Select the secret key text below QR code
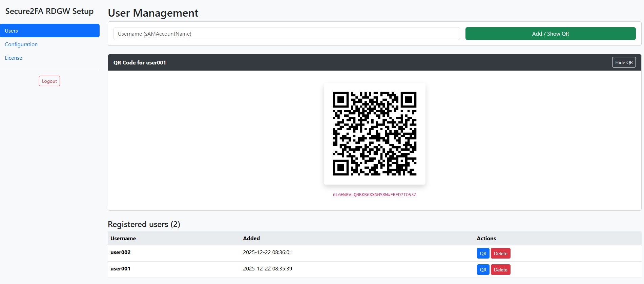This screenshot has width=644, height=284. tap(374, 195)
